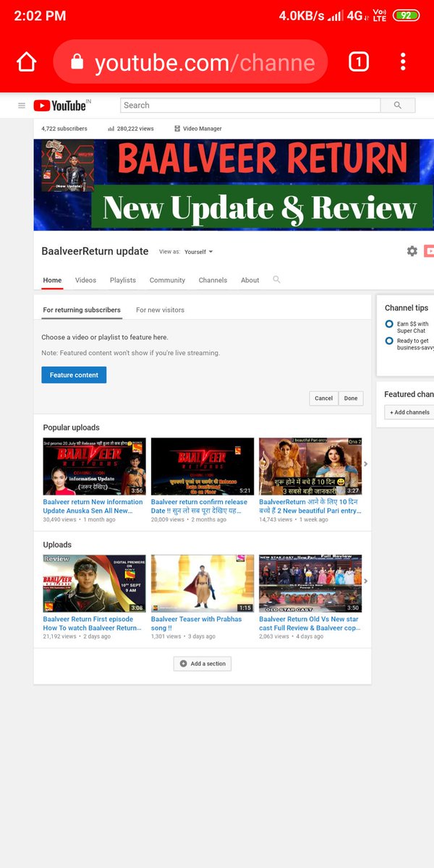Open the browser three-dot menu

403,62
